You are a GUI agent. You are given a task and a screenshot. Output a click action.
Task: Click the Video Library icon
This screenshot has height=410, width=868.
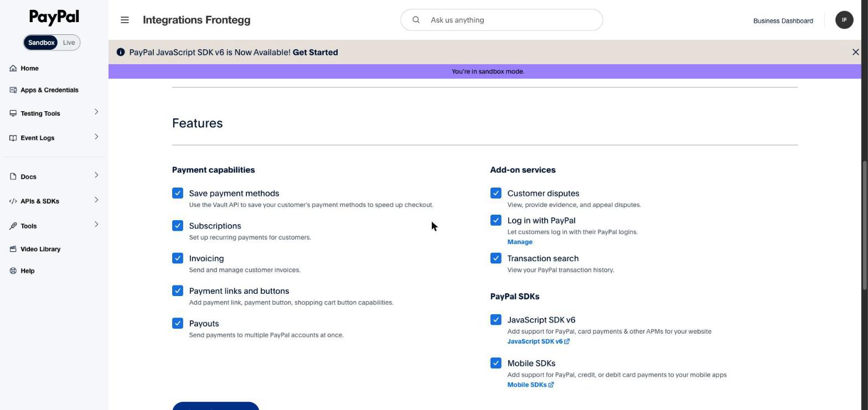13,249
